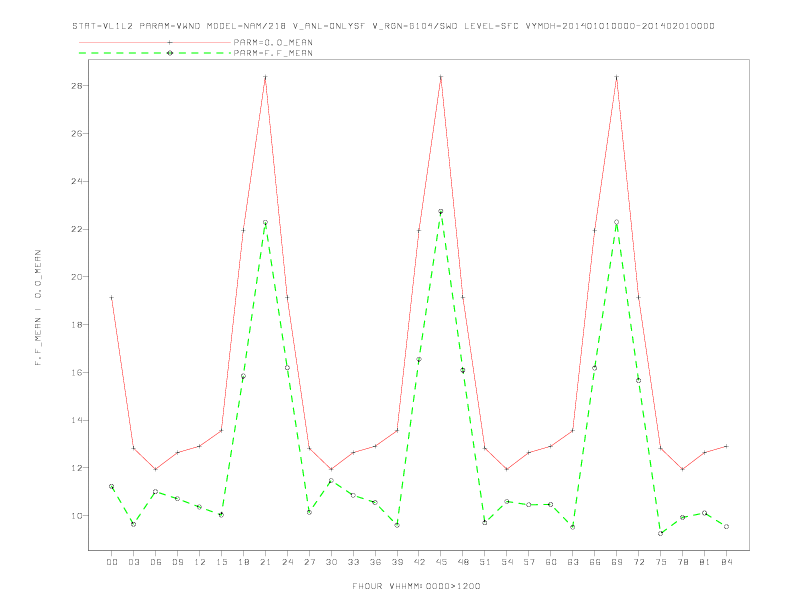Click x-axis tick label 63
Screen dimensions: 792x612
[573, 562]
